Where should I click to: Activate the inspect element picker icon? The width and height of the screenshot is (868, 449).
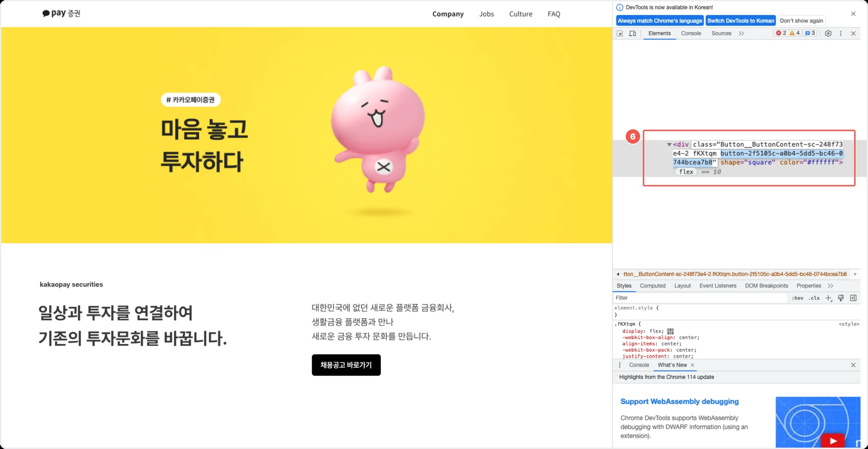pos(620,33)
